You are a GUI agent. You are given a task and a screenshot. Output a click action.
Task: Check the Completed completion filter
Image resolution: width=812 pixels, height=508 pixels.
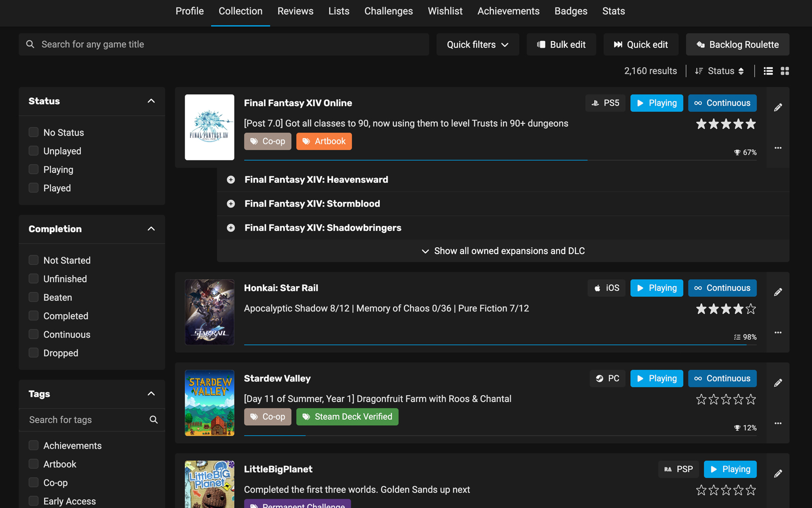pos(33,316)
